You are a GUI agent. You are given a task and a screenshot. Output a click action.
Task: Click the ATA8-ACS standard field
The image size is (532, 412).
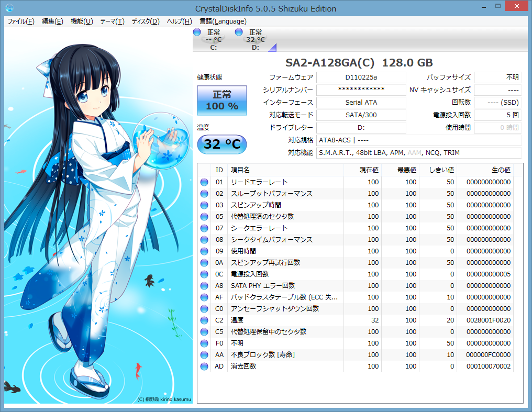(419, 140)
